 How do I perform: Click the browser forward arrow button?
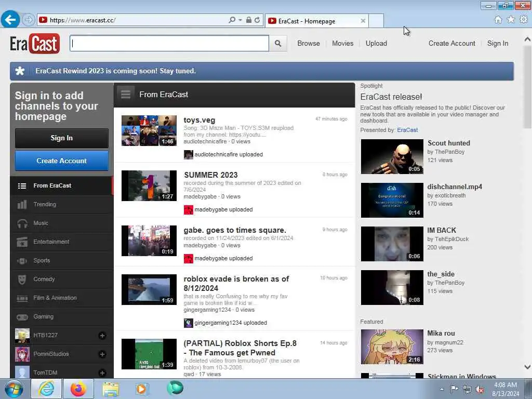click(28, 20)
